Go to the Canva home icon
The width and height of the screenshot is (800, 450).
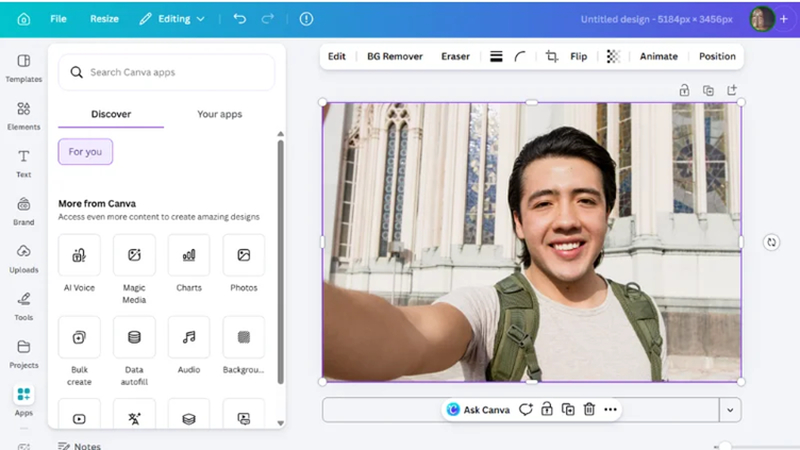pyautogui.click(x=23, y=19)
